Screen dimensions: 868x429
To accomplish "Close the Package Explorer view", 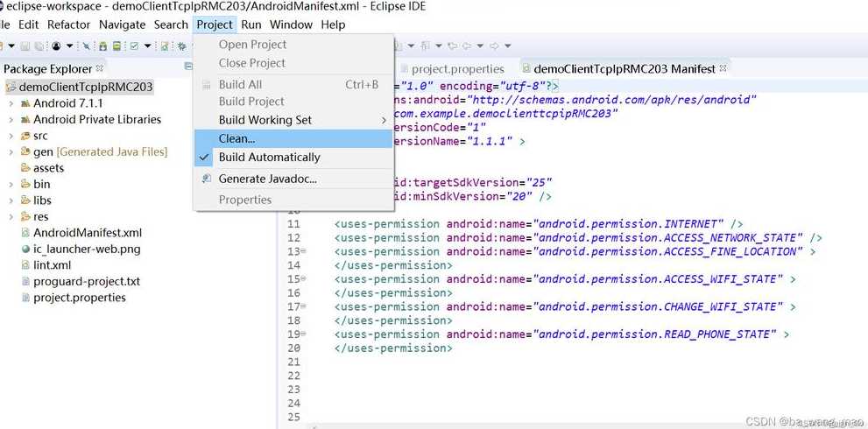I will pyautogui.click(x=100, y=68).
